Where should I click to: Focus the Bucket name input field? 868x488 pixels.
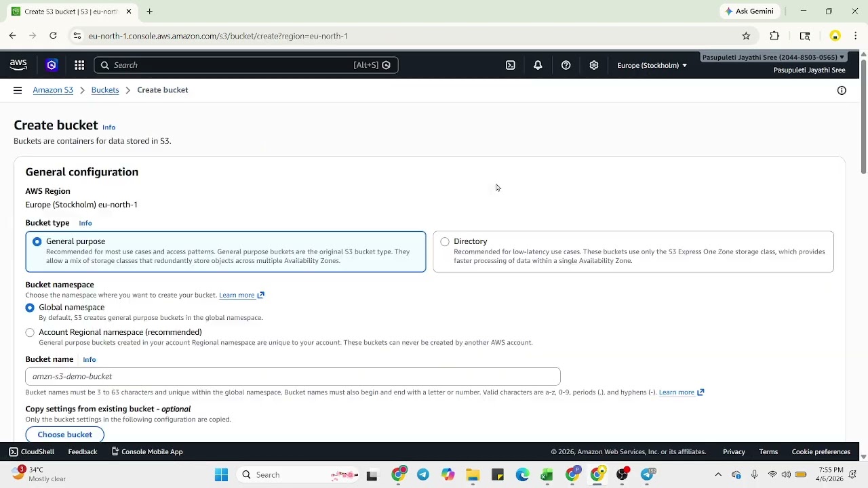pos(293,376)
